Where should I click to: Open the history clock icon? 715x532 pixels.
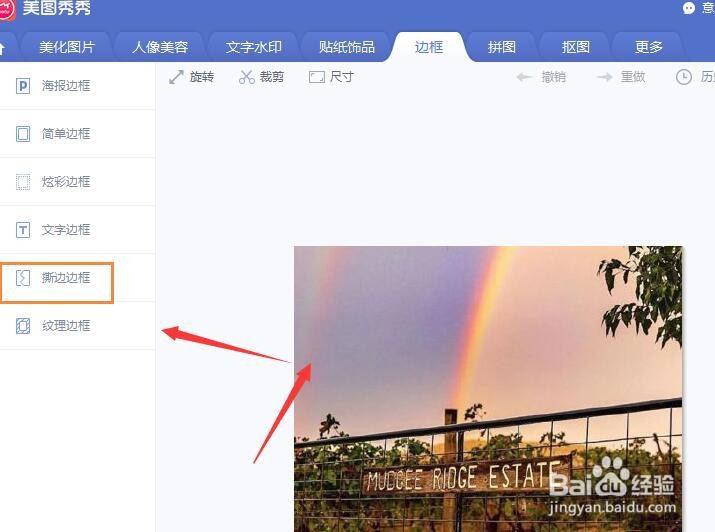click(x=684, y=77)
